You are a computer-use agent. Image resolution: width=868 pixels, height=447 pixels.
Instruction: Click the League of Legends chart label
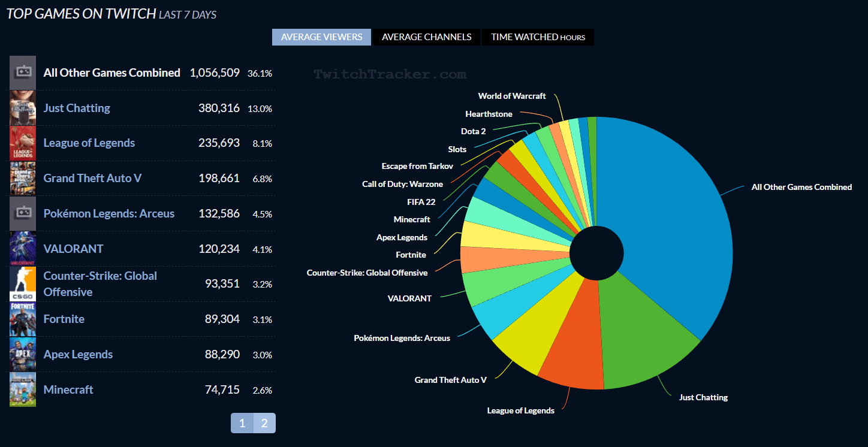(520, 410)
